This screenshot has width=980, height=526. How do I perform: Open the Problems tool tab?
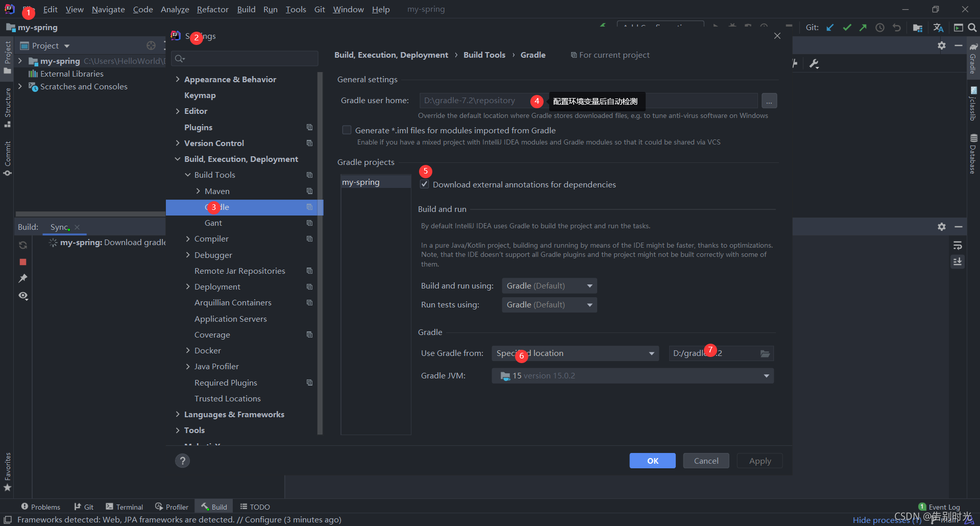[40, 507]
